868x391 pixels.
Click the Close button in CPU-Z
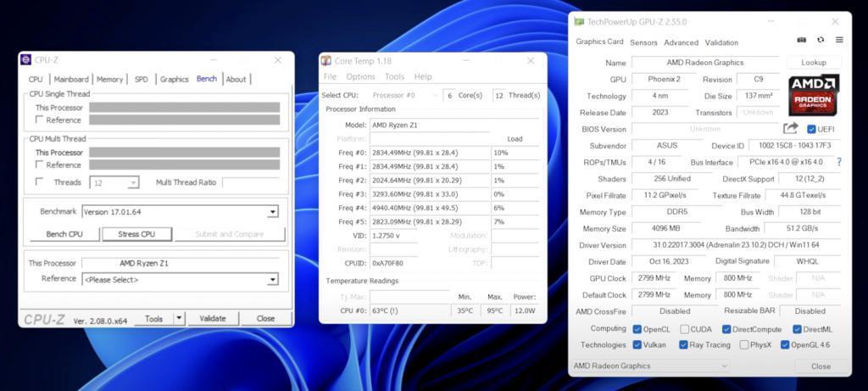tap(265, 318)
